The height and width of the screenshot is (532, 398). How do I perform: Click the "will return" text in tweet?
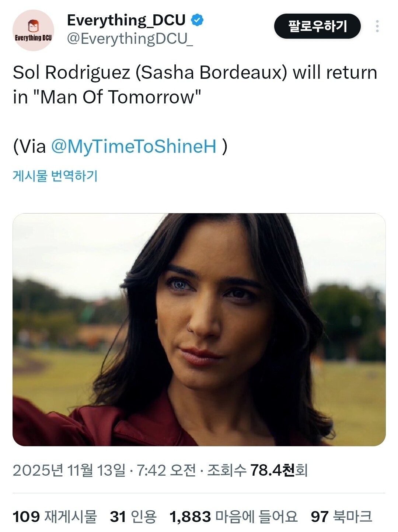pos(335,73)
